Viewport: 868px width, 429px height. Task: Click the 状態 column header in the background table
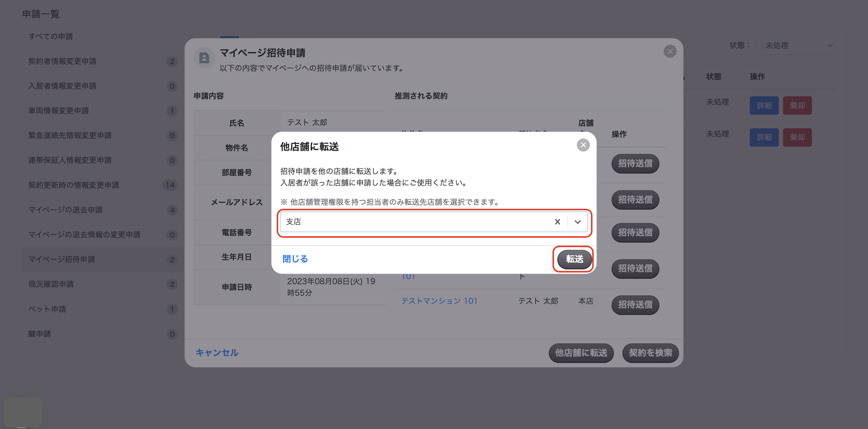[x=714, y=77]
